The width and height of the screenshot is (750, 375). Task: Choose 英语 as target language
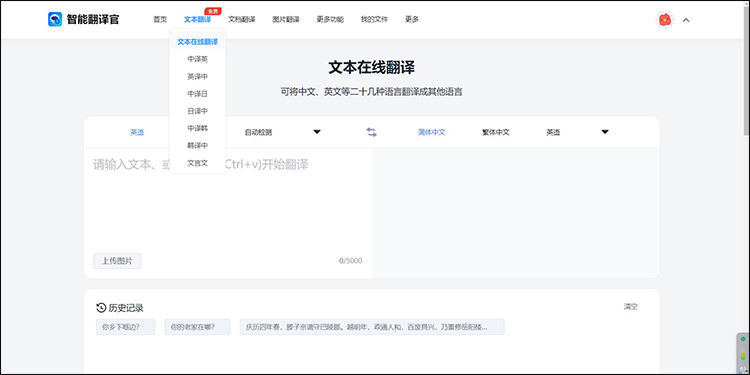click(x=553, y=132)
